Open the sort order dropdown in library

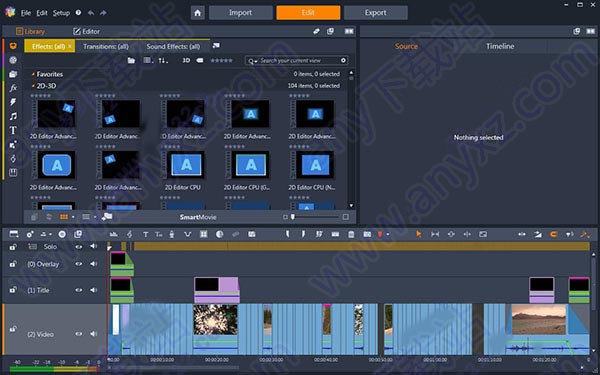163,60
